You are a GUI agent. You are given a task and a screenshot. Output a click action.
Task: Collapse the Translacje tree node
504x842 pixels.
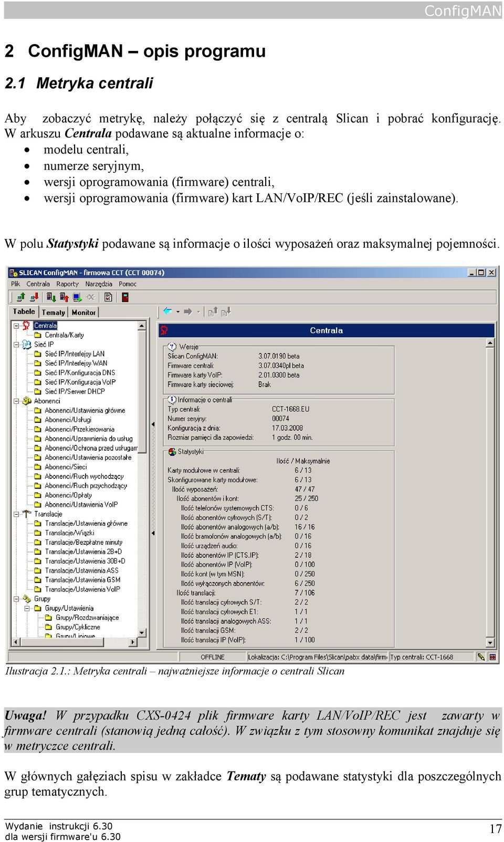point(16,514)
